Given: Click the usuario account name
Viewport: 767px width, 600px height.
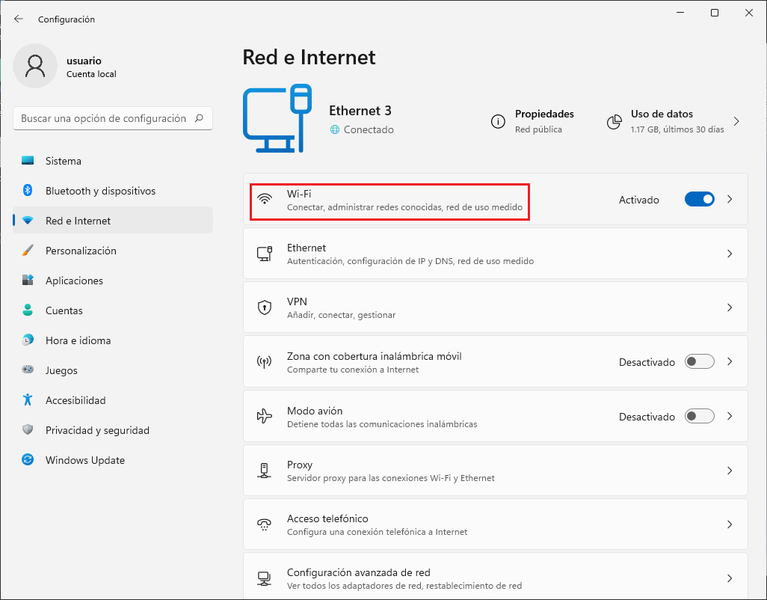Looking at the screenshot, I should click(84, 61).
